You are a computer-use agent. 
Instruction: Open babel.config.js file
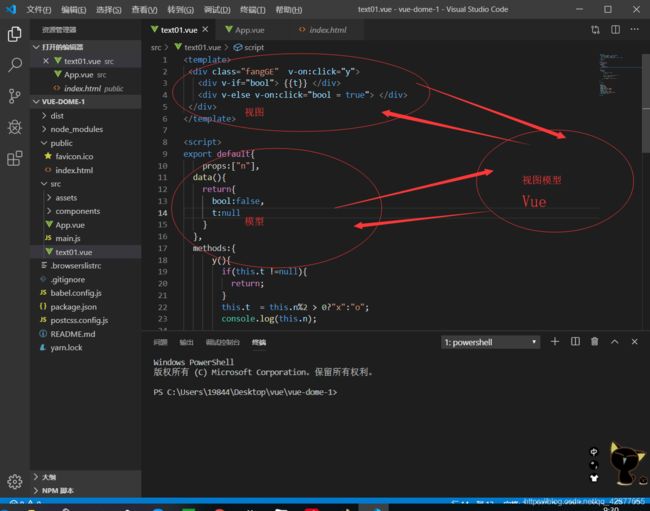coord(86,293)
